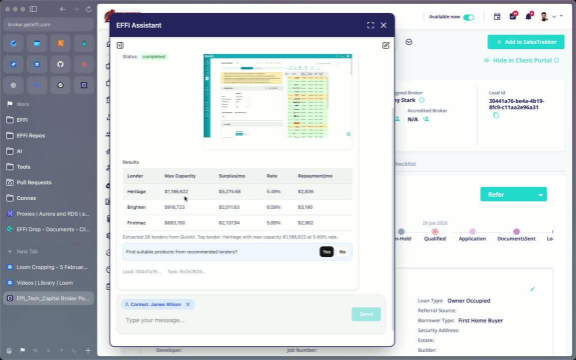Click the Type your message input field
The image size is (576, 360).
235,320
